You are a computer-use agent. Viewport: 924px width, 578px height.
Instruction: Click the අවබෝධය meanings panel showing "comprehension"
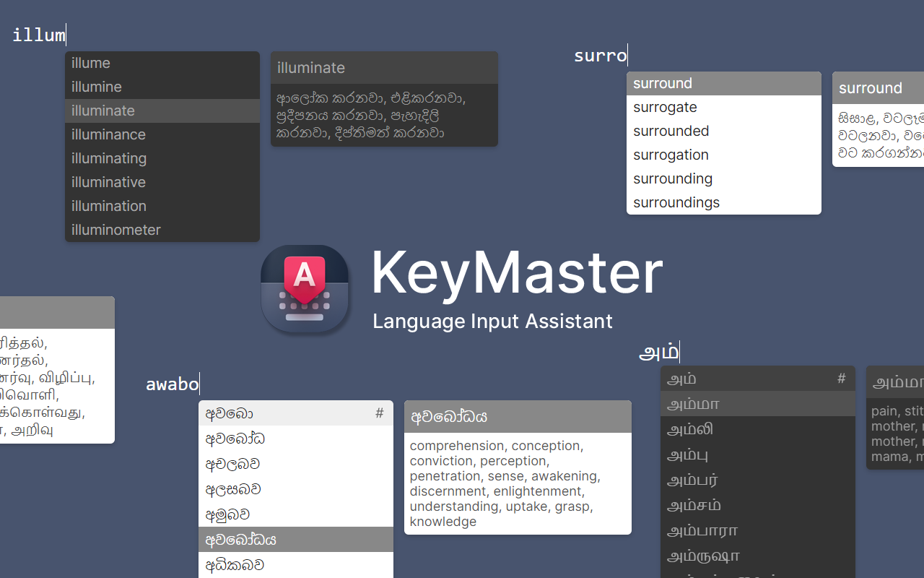click(517, 477)
